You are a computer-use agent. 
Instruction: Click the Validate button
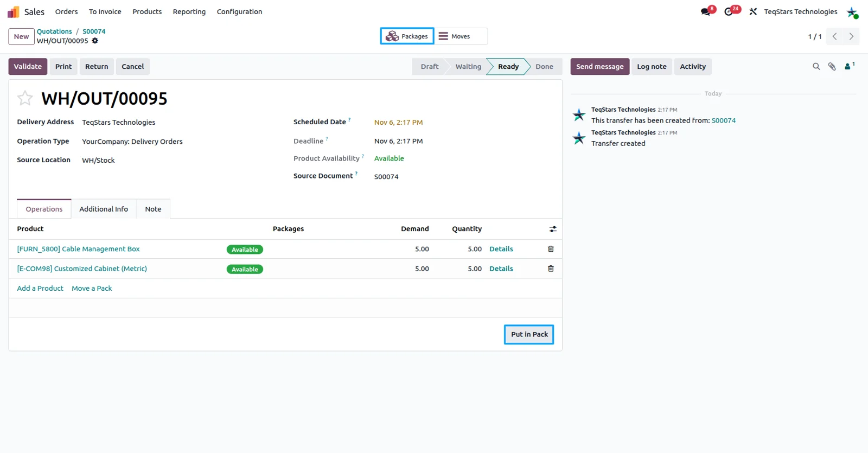pyautogui.click(x=28, y=66)
